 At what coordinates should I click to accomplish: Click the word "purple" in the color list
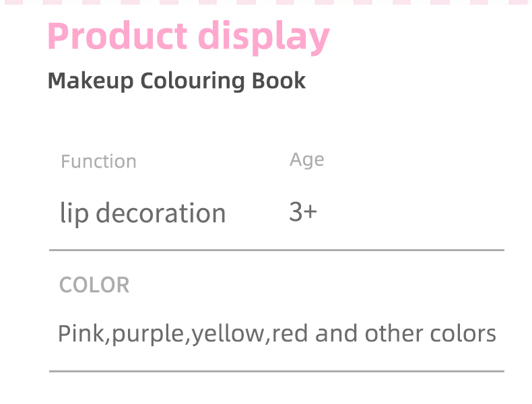pos(148,335)
